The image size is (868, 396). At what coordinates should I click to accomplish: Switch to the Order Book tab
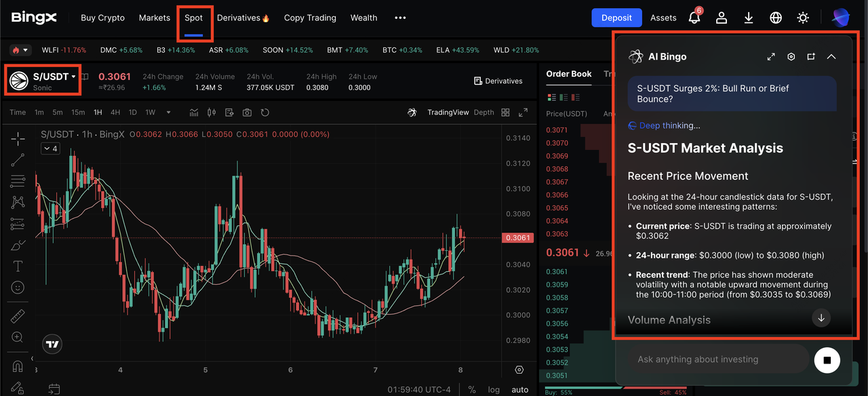click(x=569, y=74)
